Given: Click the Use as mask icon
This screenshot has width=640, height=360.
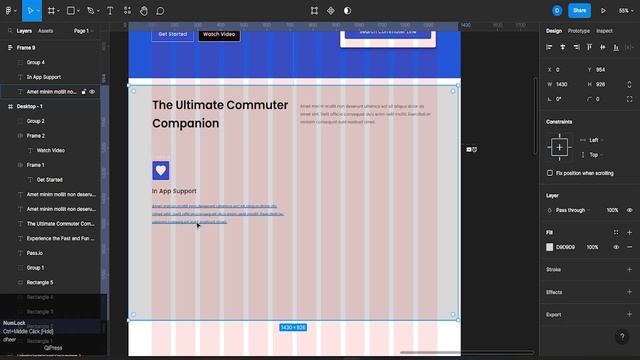Looking at the screenshot, I should 347,11.
